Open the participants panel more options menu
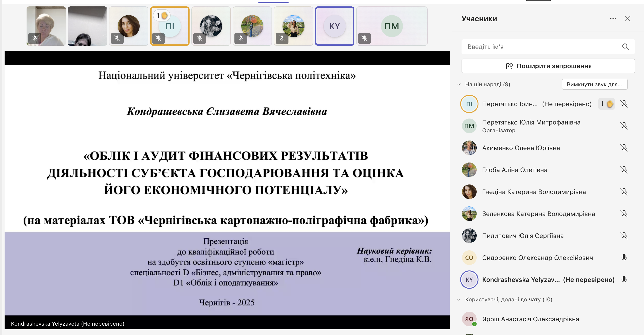Viewport: 644px width, 335px height. coord(613,19)
